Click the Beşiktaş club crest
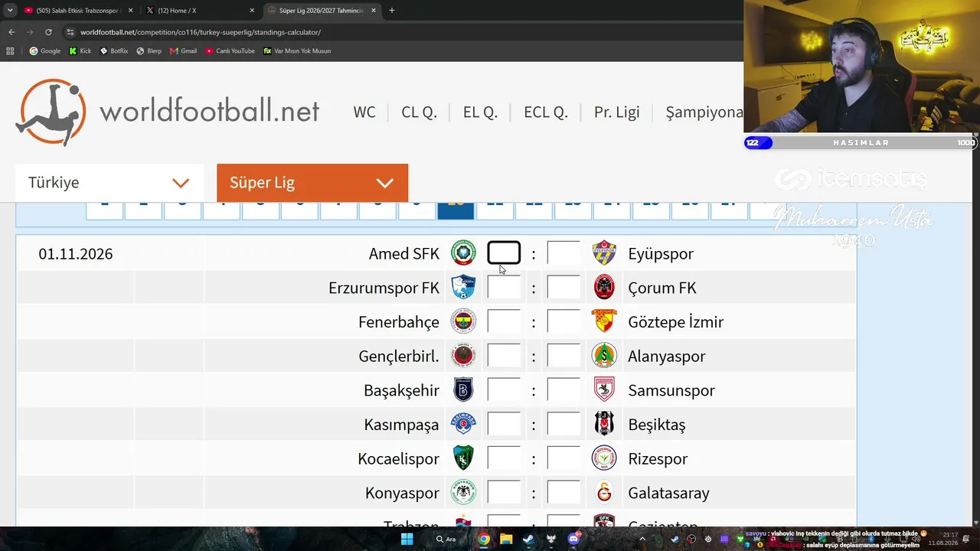 (x=604, y=424)
